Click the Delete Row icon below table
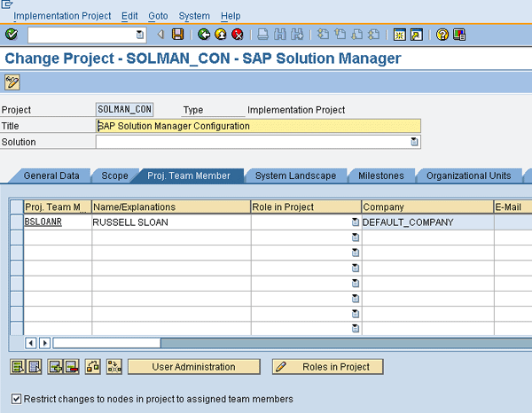The height and width of the screenshot is (413, 532). (71, 366)
